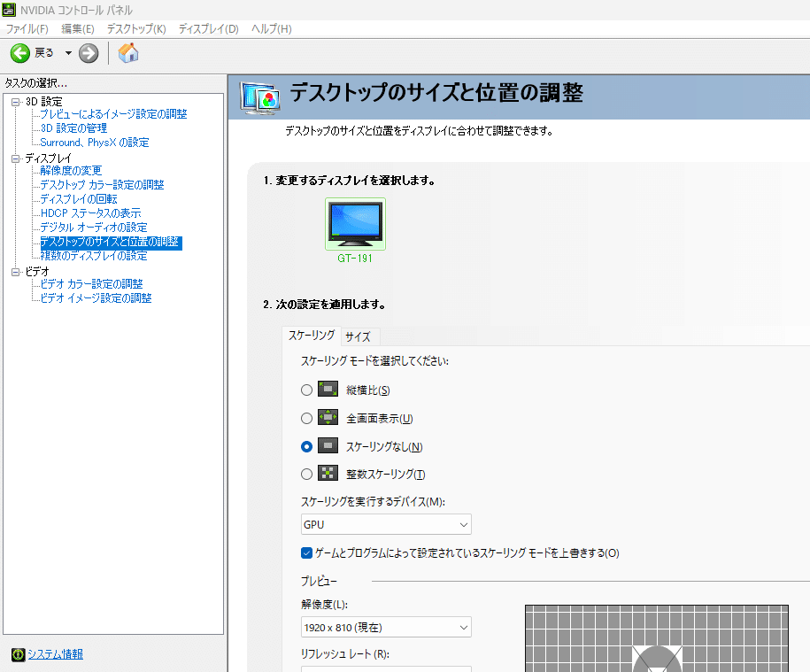Open ビデオ イメージ設定の調整
The image size is (810, 672).
pos(96,298)
